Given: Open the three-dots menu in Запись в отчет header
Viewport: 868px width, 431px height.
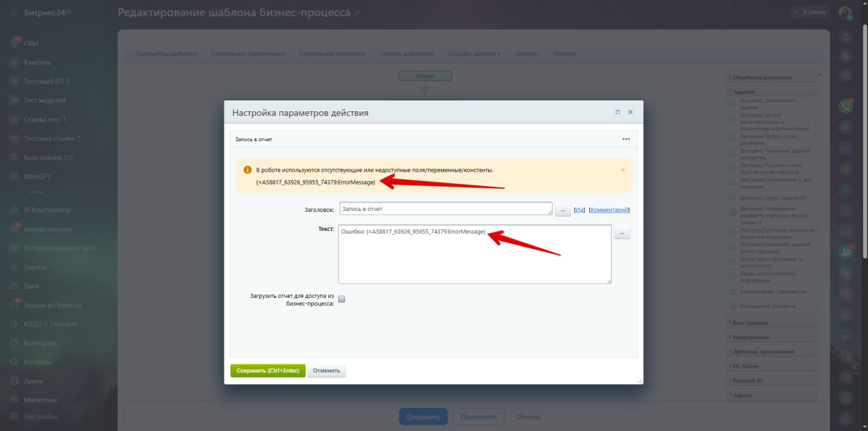Looking at the screenshot, I should pyautogui.click(x=626, y=139).
